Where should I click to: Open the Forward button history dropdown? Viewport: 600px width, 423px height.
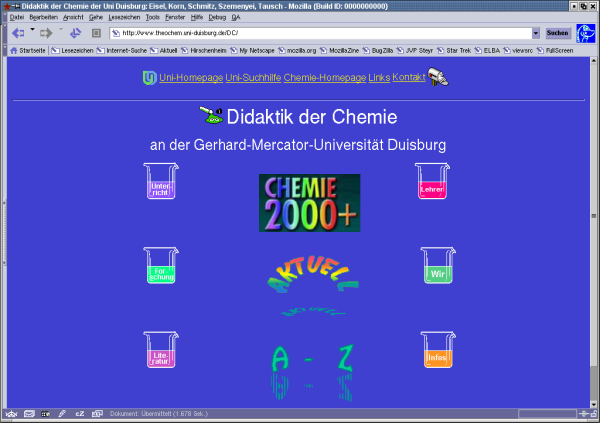pyautogui.click(x=61, y=29)
